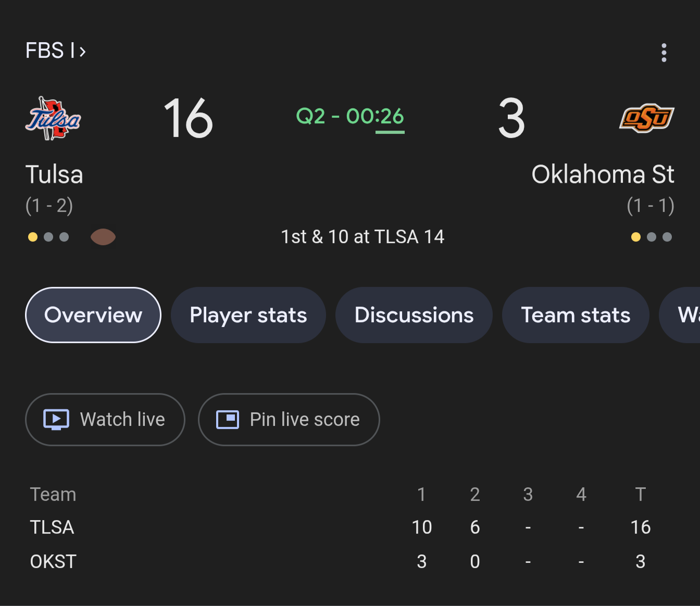Click the Q2 - 00:26 game clock
Image resolution: width=700 pixels, height=606 pixels.
tap(349, 117)
